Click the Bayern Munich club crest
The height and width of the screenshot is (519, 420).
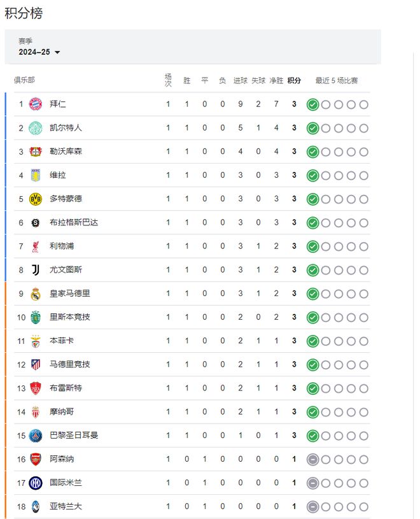[36, 104]
